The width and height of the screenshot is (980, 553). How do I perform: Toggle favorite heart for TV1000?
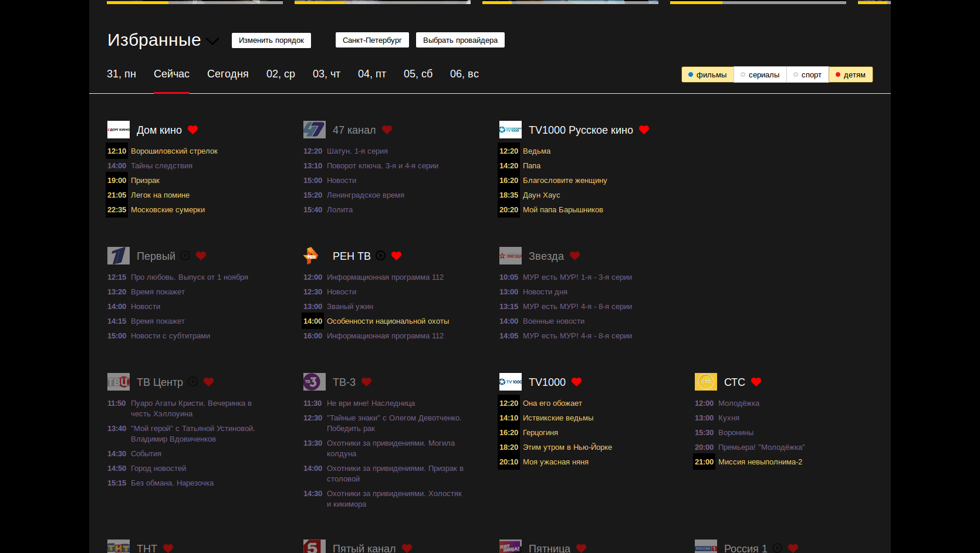click(x=577, y=382)
